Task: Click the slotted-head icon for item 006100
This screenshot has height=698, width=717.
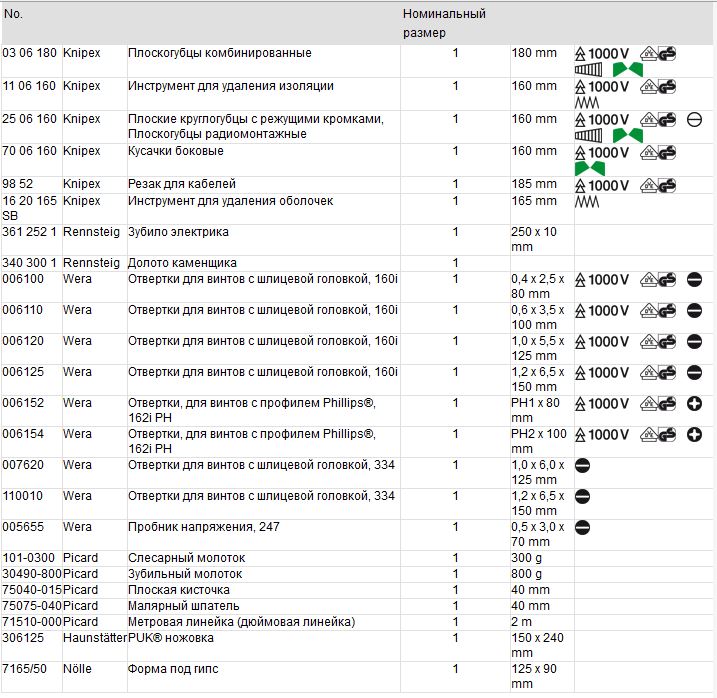Action: tap(695, 280)
